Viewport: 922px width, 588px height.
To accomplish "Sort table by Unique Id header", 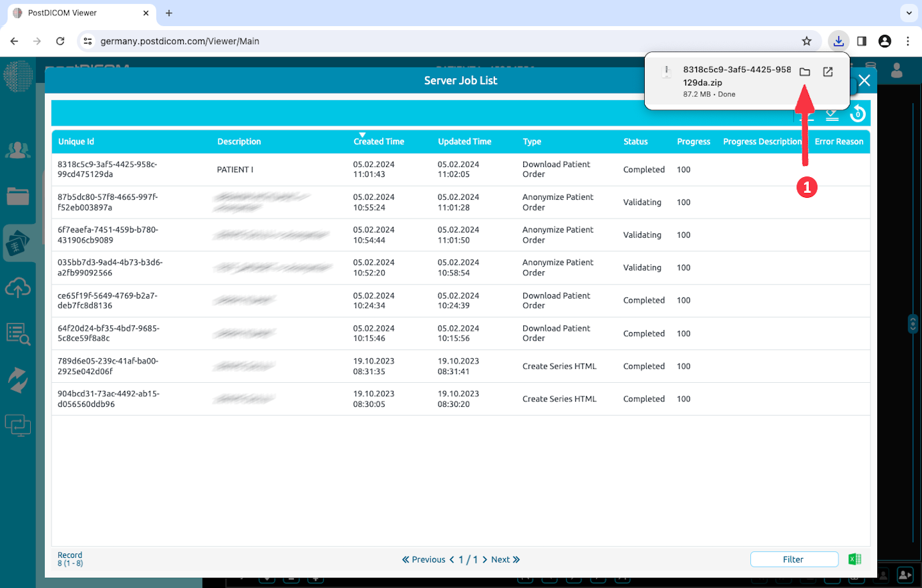I will tap(76, 142).
